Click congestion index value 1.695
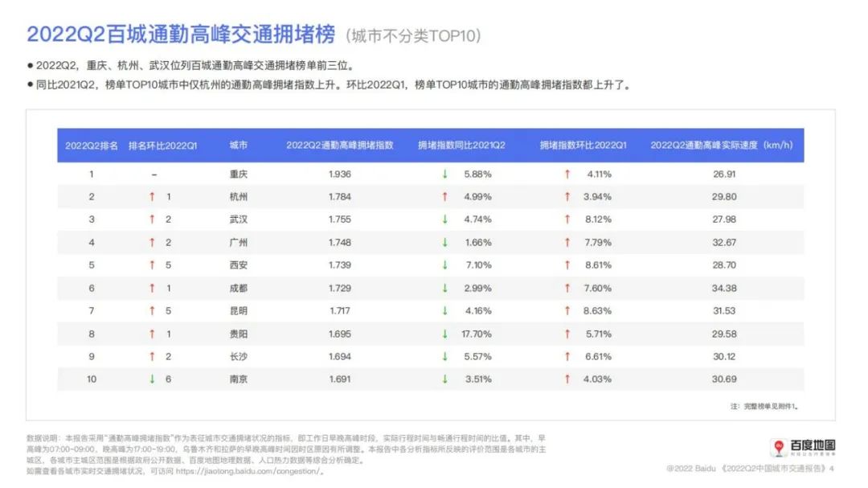 coord(340,334)
